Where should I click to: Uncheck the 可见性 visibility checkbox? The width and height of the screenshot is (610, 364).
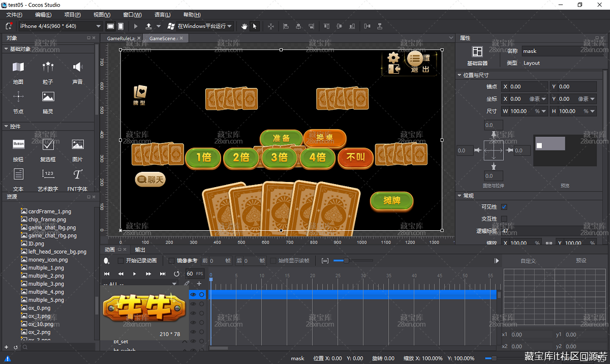(504, 207)
